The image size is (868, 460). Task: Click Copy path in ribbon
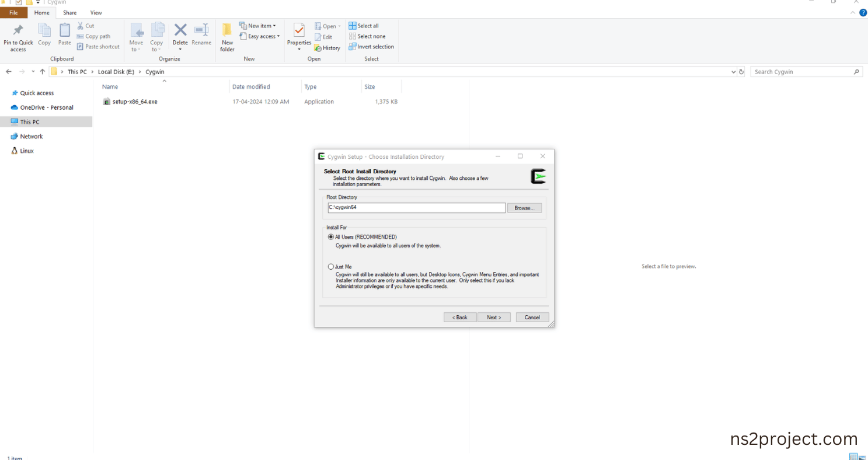93,36
